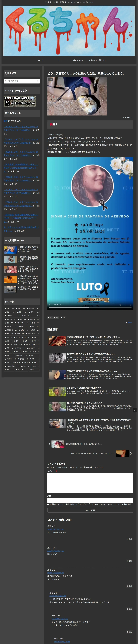Screen dimensions: 138x644
Task: Select the ISIS tag in tag list
Action: [26, 337]
